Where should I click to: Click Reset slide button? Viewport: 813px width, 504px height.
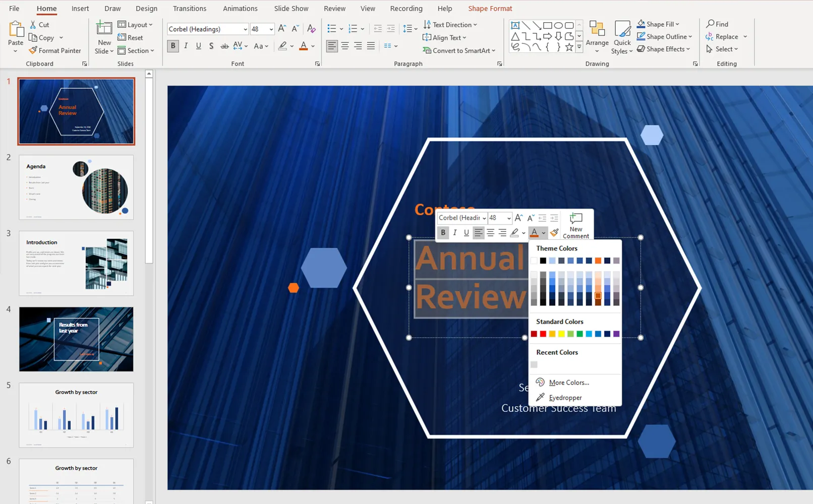click(130, 37)
